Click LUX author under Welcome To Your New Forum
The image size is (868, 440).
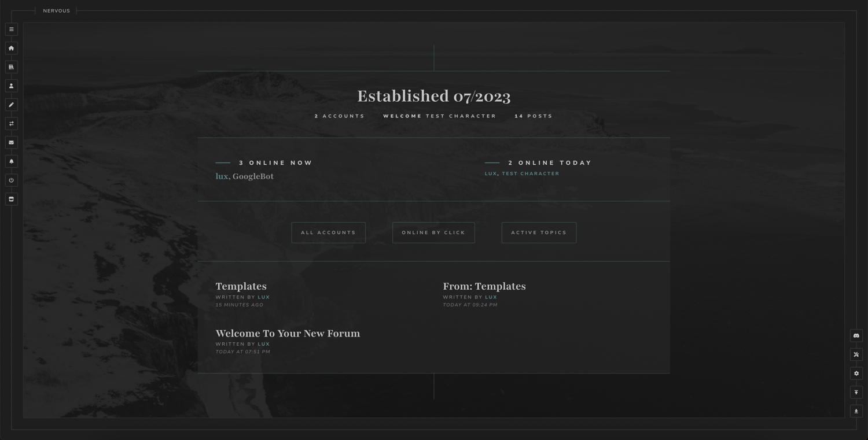click(264, 344)
